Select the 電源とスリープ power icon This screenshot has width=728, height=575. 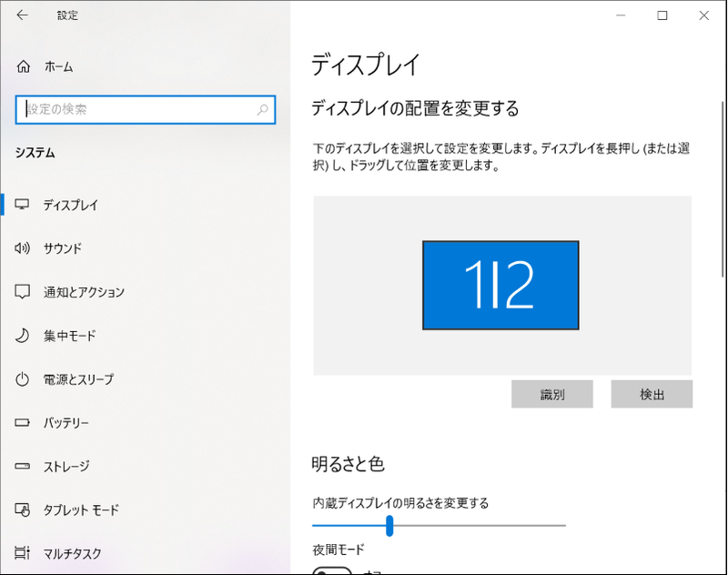pyautogui.click(x=22, y=379)
